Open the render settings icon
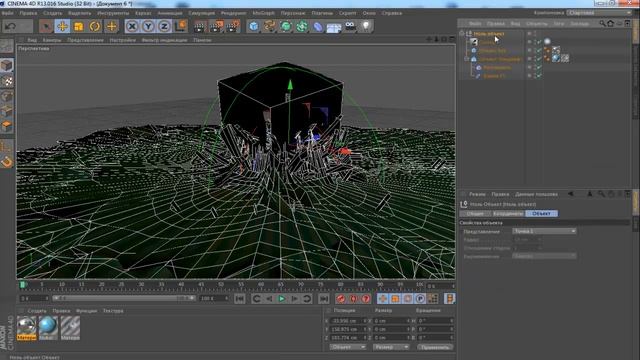The image size is (640, 360). click(233, 27)
